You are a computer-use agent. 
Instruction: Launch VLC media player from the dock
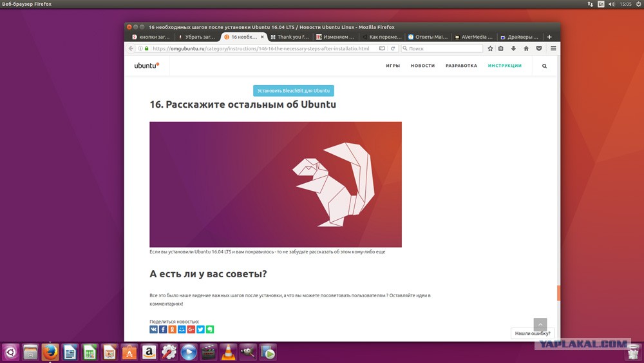tap(229, 352)
